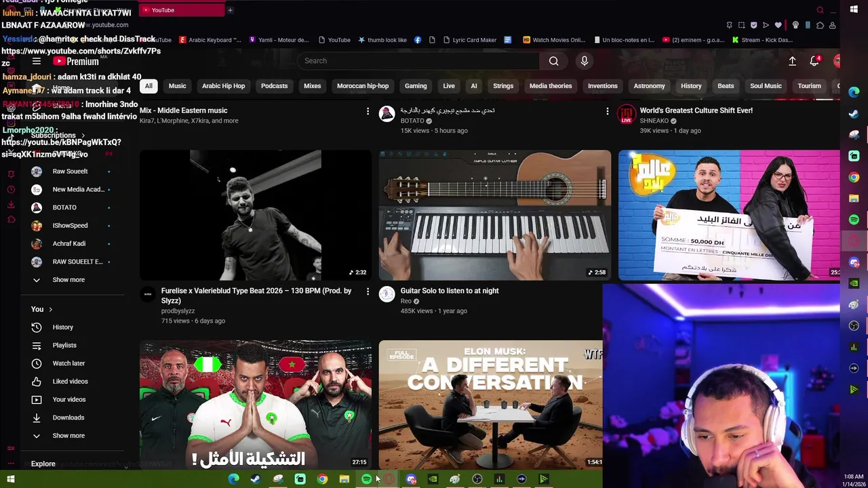Open SHNEAKO live channel avatar

tap(626, 113)
